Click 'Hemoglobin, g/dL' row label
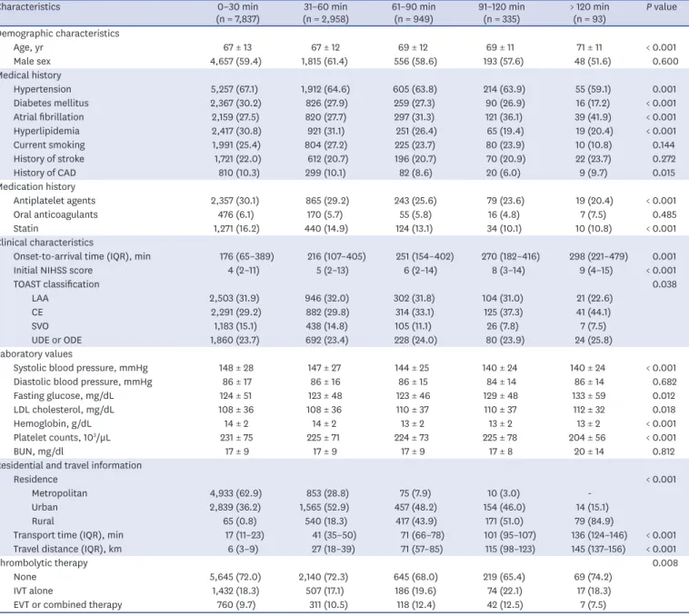 (x=53, y=423)
